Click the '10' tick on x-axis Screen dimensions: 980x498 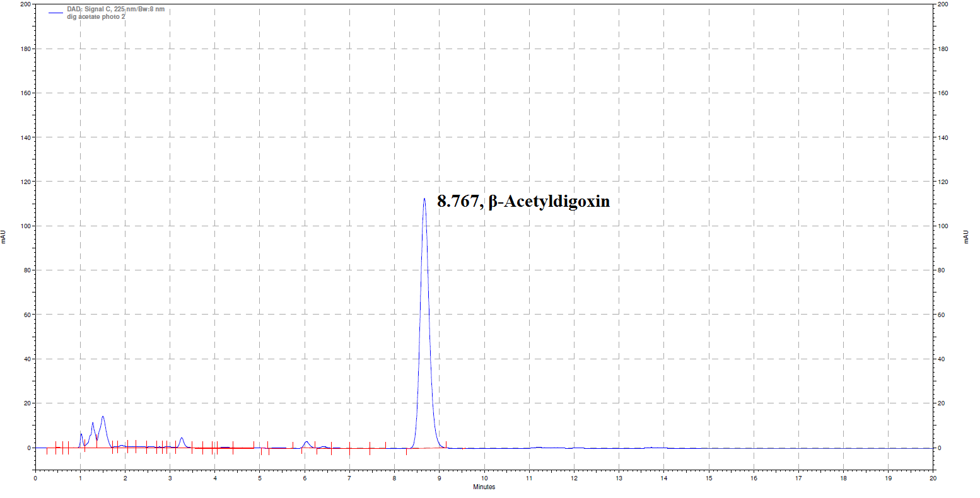click(484, 478)
